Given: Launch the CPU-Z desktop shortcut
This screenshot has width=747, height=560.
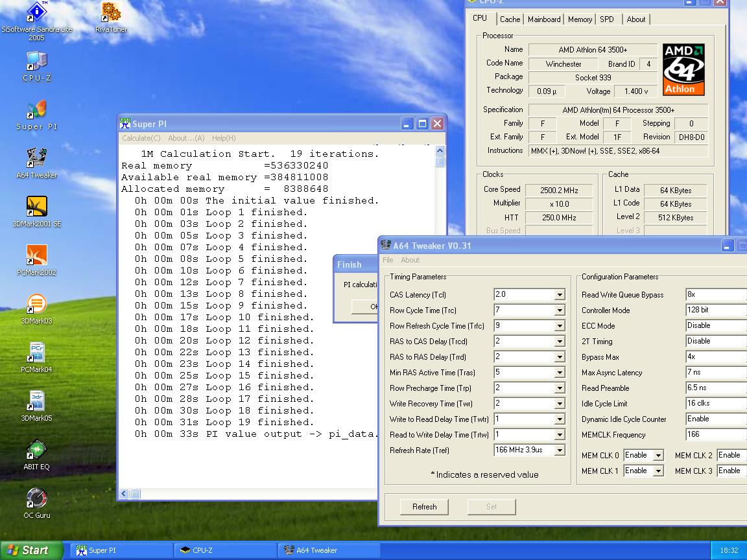Looking at the screenshot, I should click(36, 62).
